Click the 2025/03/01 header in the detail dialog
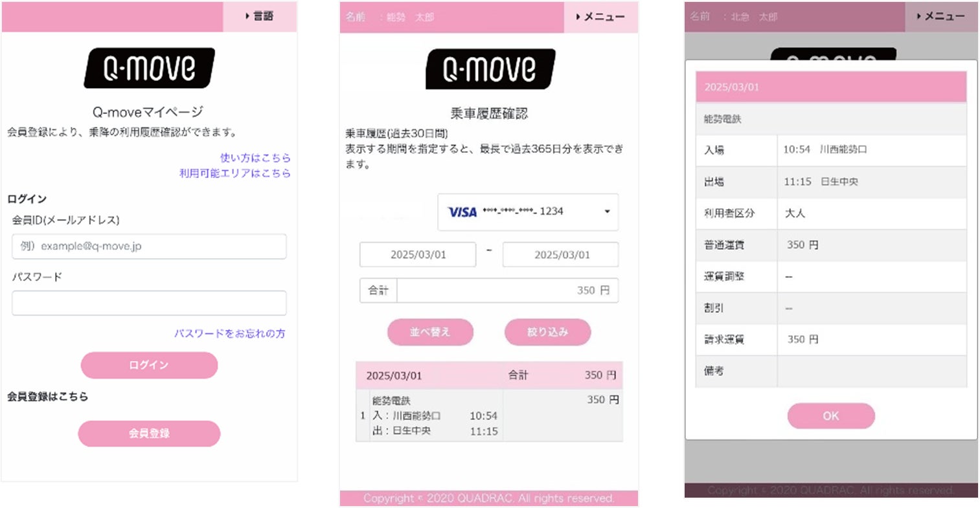The image size is (980, 508). tap(831, 87)
